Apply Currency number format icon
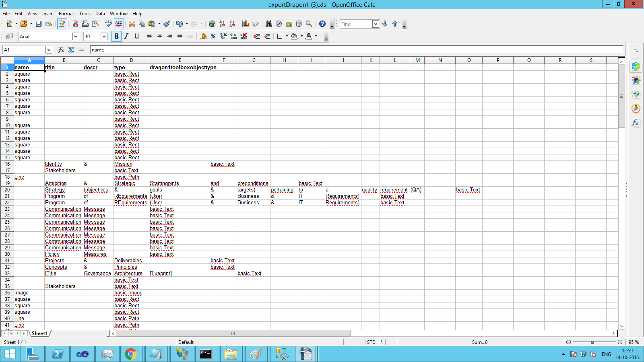The height and width of the screenshot is (362, 644). [203, 37]
